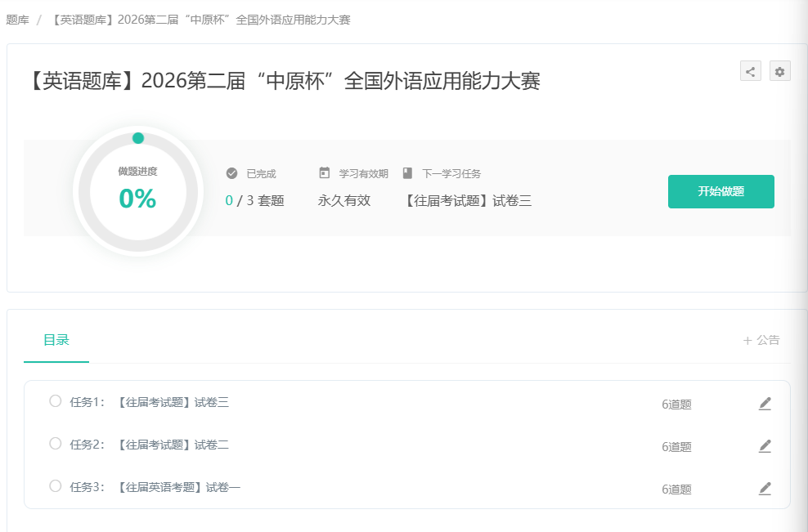Open the settings gear icon
This screenshot has width=808, height=532.
[x=779, y=71]
